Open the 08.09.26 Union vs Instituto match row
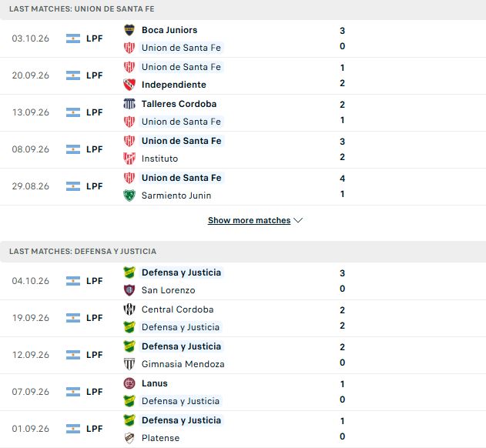Image resolution: width=486 pixels, height=448 pixels. pyautogui.click(x=243, y=149)
